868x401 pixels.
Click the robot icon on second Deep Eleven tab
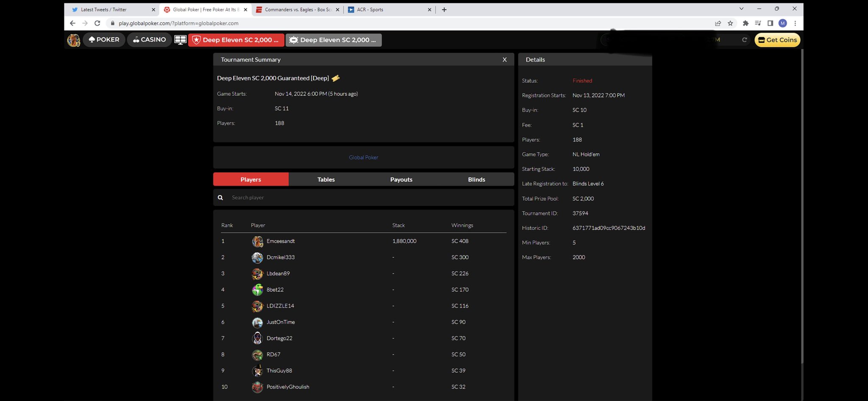pos(294,39)
